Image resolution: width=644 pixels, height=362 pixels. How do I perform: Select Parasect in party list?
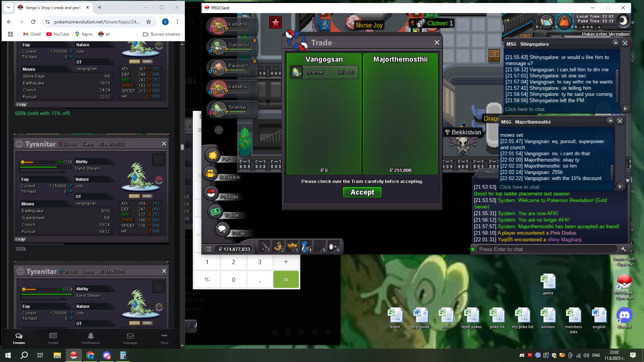coord(232,68)
